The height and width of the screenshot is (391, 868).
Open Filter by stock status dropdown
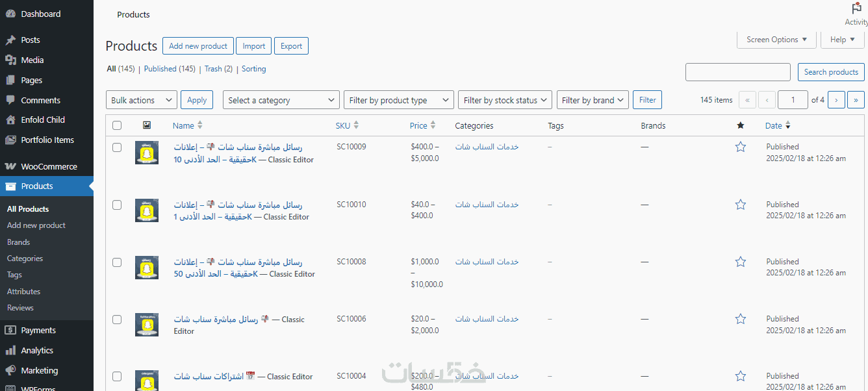[x=505, y=100]
